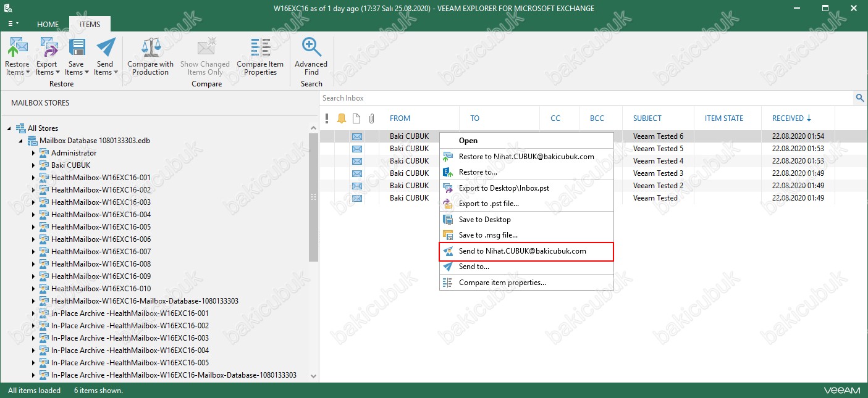The image size is (868, 398).
Task: Click the search magnifier icon in Inbox
Action: [859, 98]
